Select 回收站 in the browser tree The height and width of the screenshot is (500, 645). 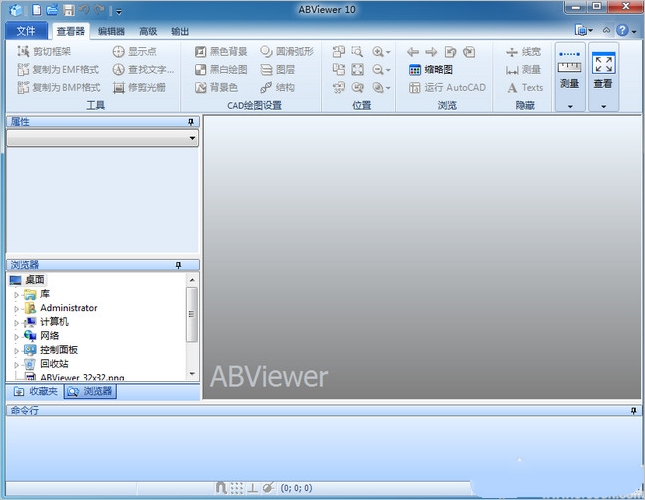pyautogui.click(x=54, y=363)
